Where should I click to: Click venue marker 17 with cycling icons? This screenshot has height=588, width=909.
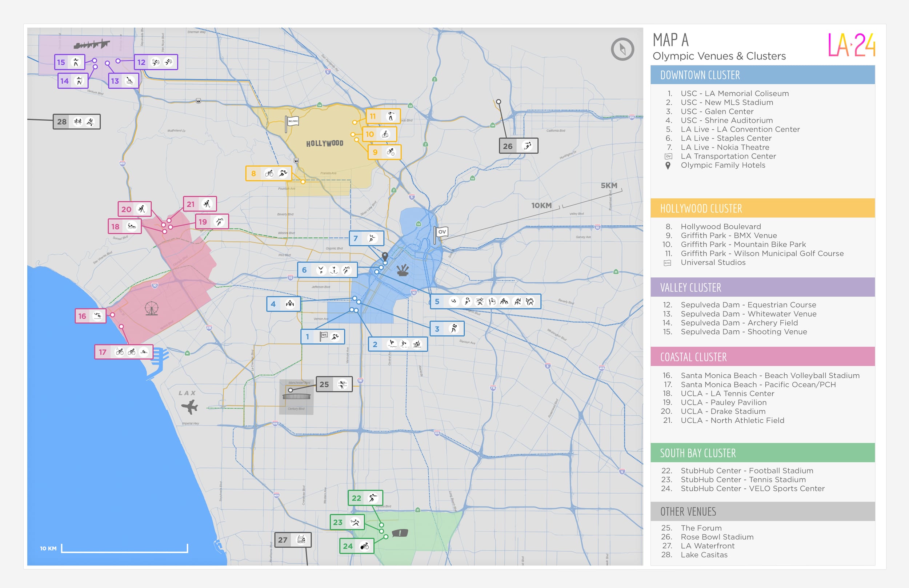(x=124, y=352)
